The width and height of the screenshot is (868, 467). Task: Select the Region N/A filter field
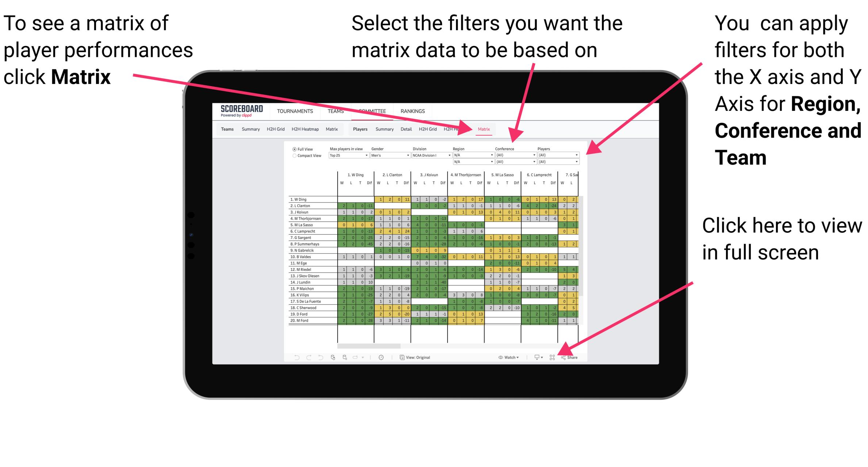472,156
